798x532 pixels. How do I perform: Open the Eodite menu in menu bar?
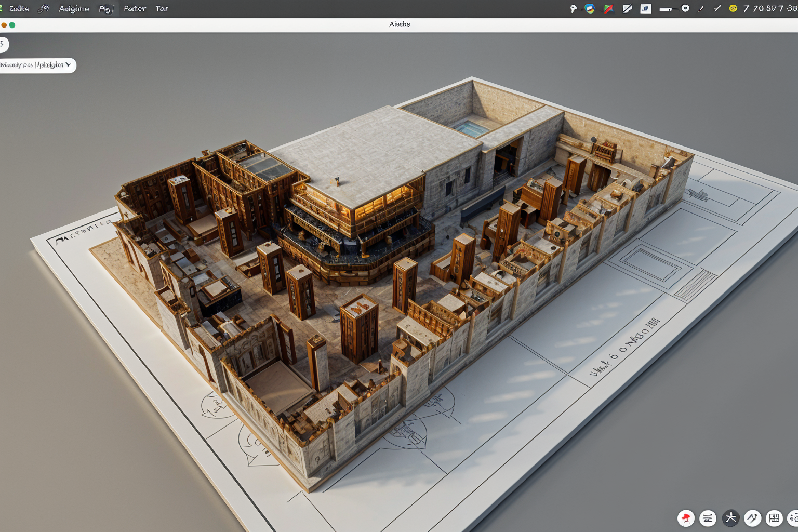(19, 9)
